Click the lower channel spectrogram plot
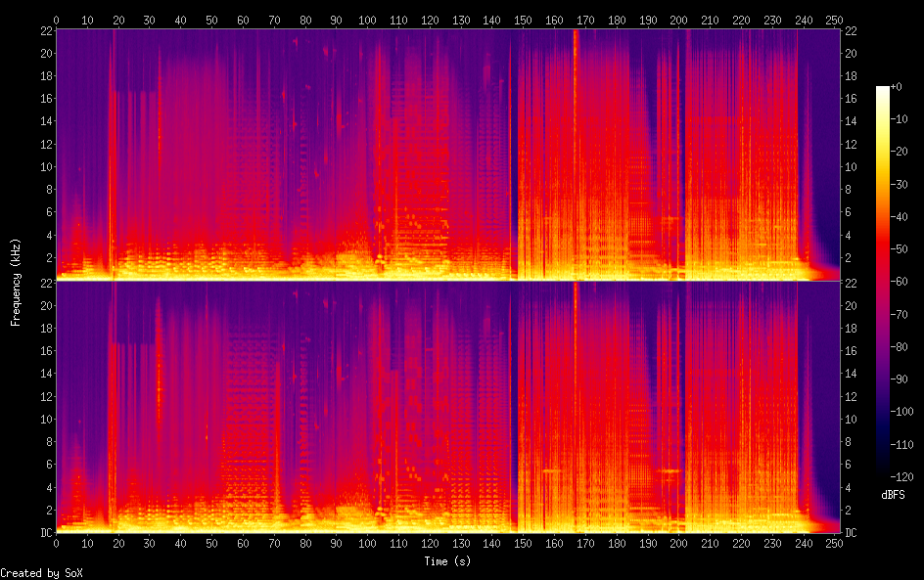The height and width of the screenshot is (580, 924). pos(448,407)
